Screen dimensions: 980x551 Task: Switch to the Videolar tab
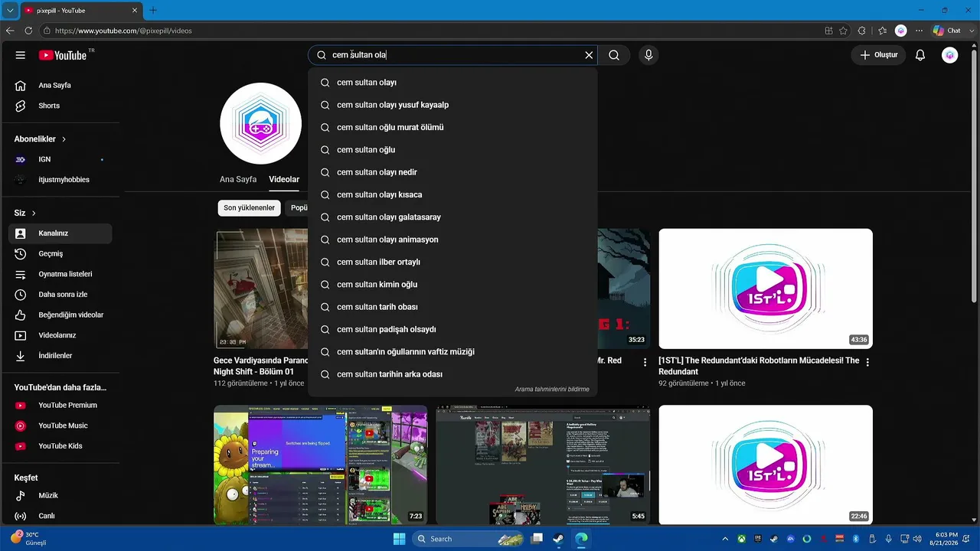tap(284, 179)
